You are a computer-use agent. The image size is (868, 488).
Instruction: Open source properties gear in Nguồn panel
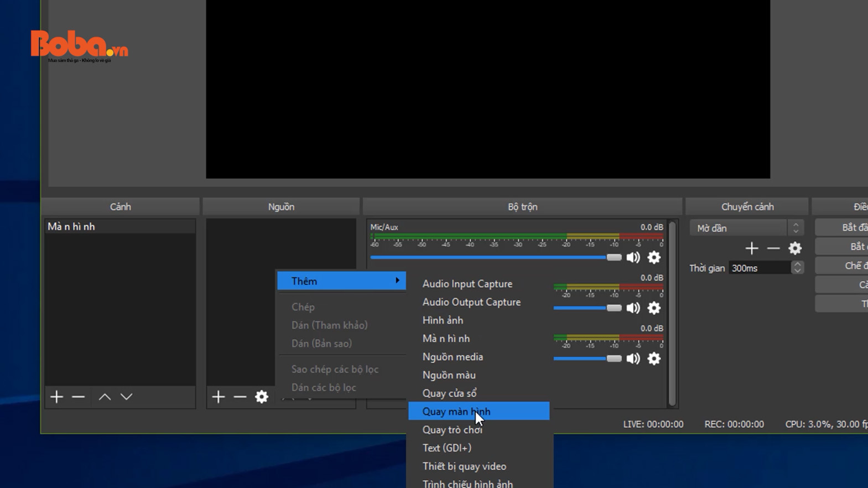[x=261, y=397]
